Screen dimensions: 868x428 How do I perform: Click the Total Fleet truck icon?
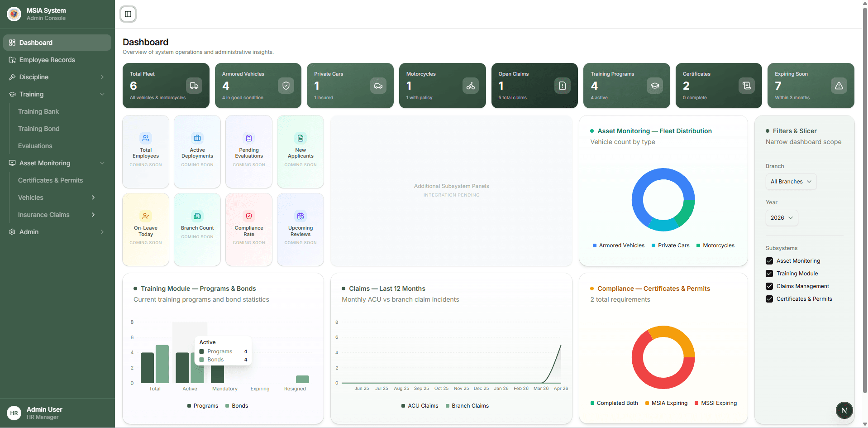194,86
